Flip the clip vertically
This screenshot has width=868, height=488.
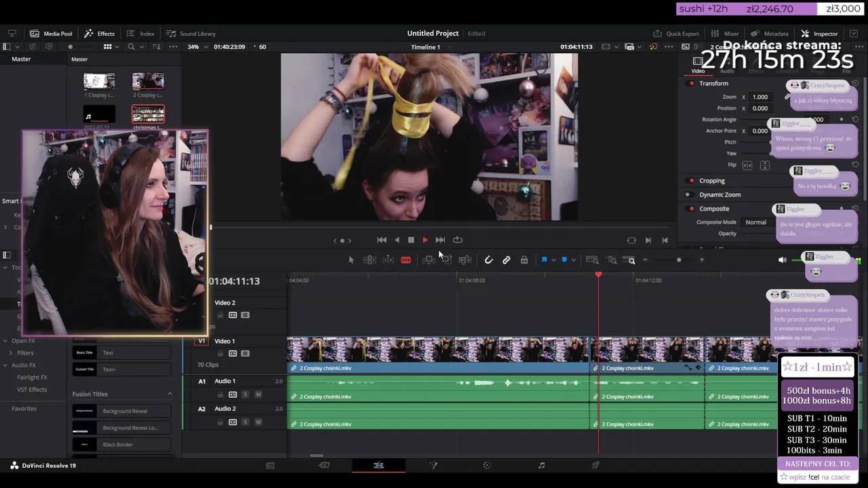764,165
